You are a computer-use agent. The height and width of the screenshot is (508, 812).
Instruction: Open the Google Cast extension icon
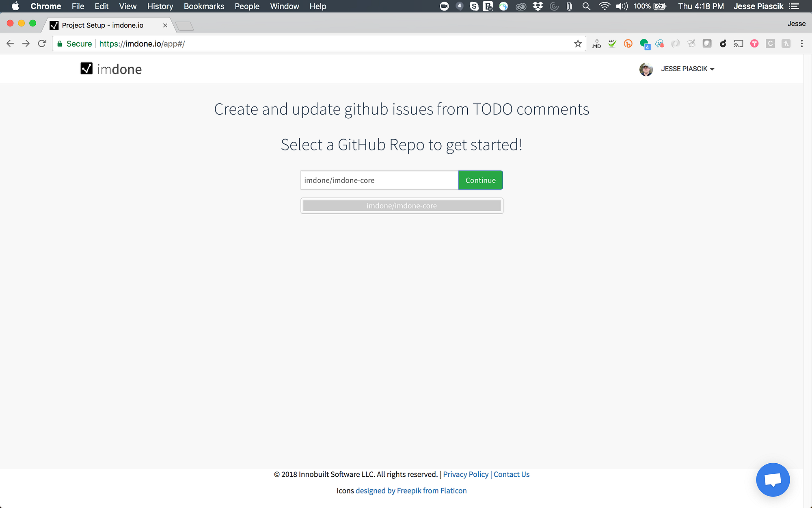pos(739,43)
